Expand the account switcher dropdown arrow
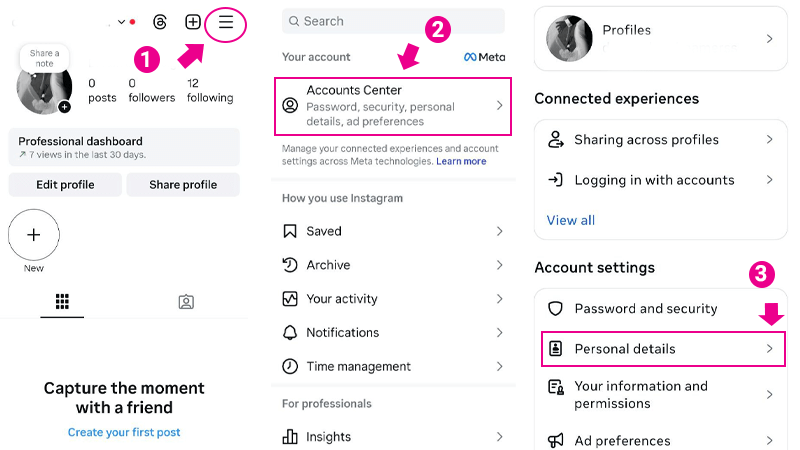This screenshot has width=800, height=450. click(x=121, y=22)
